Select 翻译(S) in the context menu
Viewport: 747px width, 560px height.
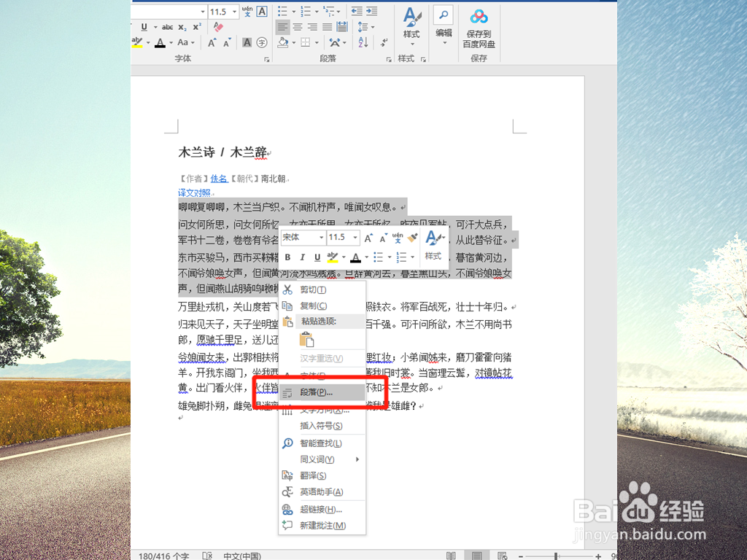click(x=322, y=475)
